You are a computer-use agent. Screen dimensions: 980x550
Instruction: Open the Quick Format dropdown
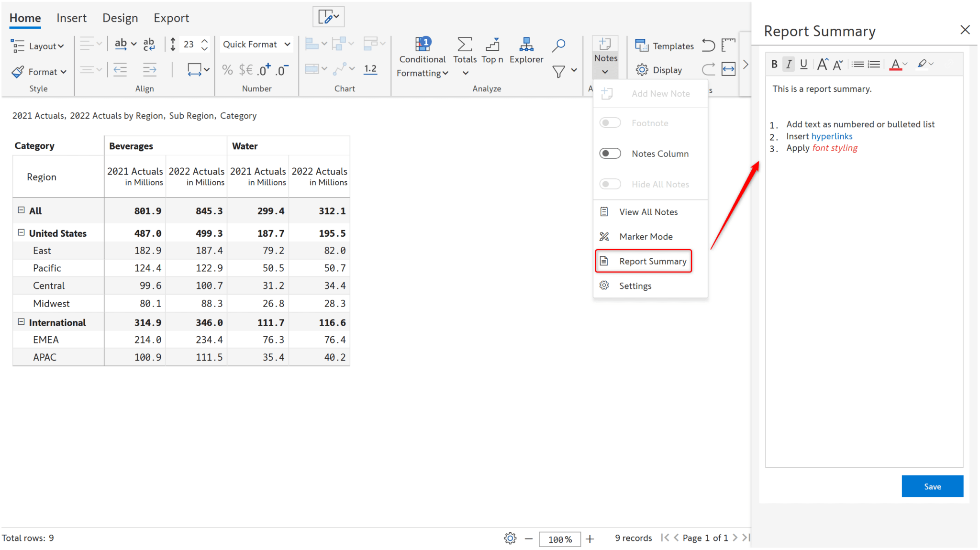point(256,44)
